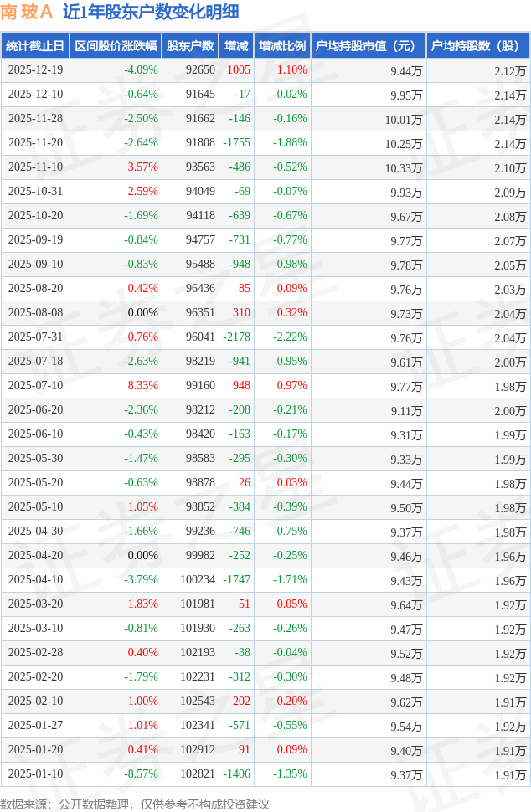
Task: Select the 2025-12-19 date cell
Action: [x=35, y=70]
